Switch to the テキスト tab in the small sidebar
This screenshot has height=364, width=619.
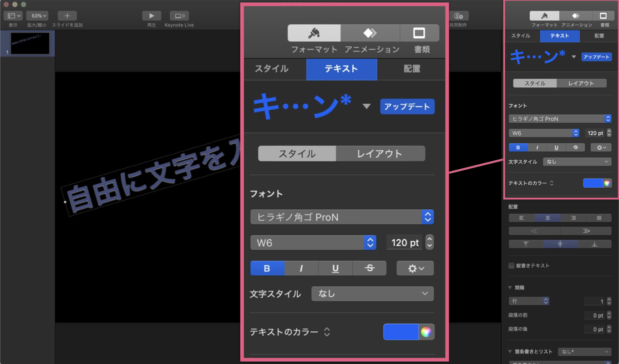tap(560, 36)
